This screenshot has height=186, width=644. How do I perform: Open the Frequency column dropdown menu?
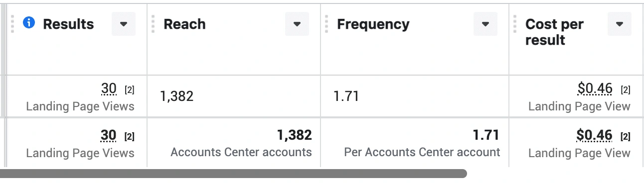485,24
